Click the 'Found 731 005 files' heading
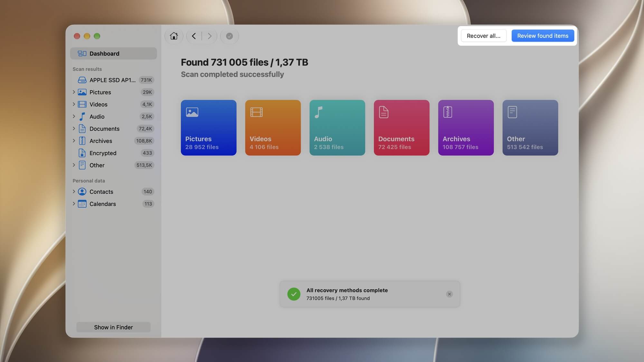 244,62
